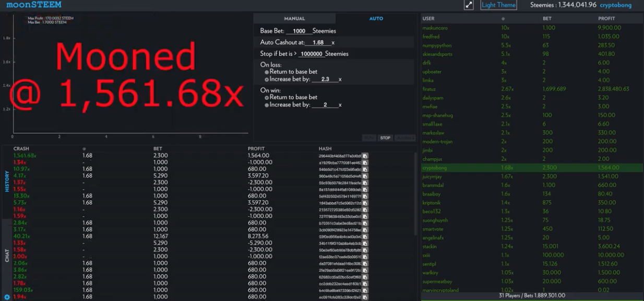Open cryptobong account link in header
The width and height of the screenshot is (644, 301).
coord(615,5)
